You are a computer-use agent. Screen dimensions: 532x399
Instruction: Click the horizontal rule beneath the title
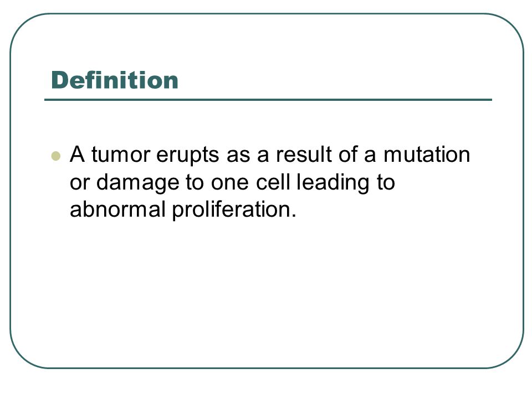click(268, 100)
